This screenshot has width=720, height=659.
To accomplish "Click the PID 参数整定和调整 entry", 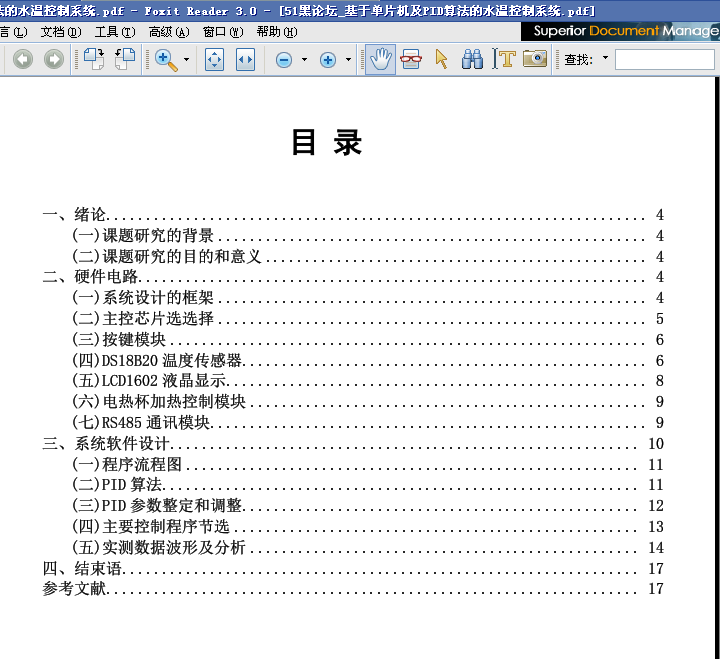I will coord(368,506).
